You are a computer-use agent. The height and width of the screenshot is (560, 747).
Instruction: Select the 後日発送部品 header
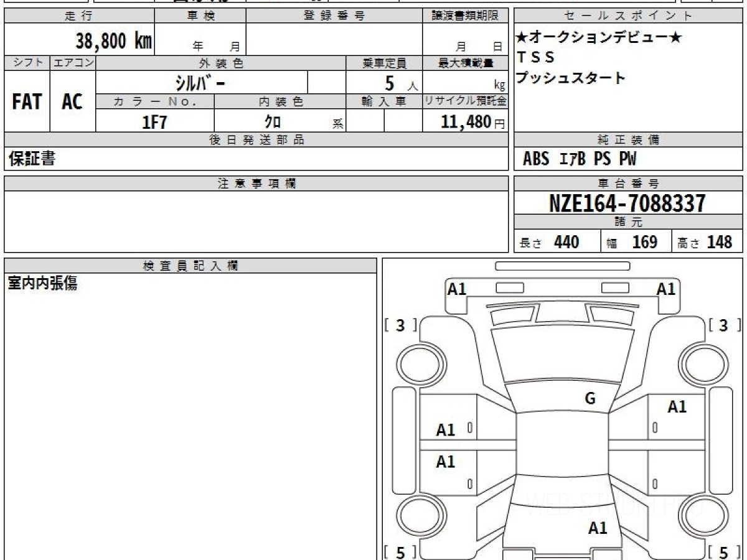256,140
